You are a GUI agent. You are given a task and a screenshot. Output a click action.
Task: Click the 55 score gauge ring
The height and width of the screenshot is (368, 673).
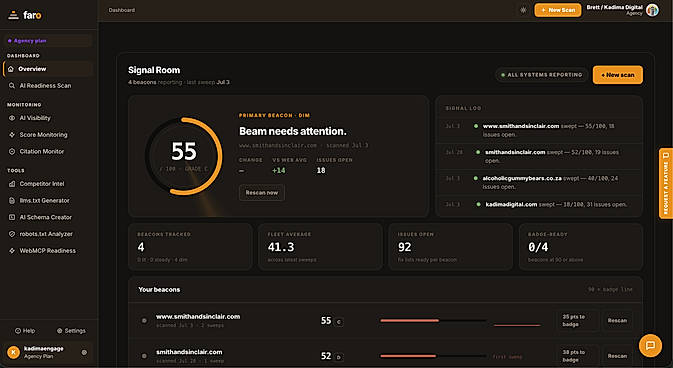[x=184, y=156]
